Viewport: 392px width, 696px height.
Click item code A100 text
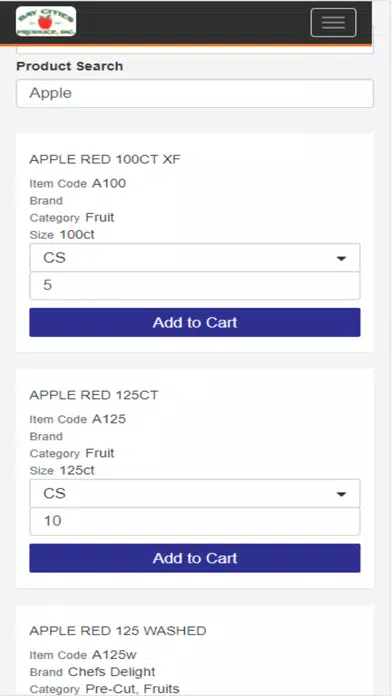(109, 183)
